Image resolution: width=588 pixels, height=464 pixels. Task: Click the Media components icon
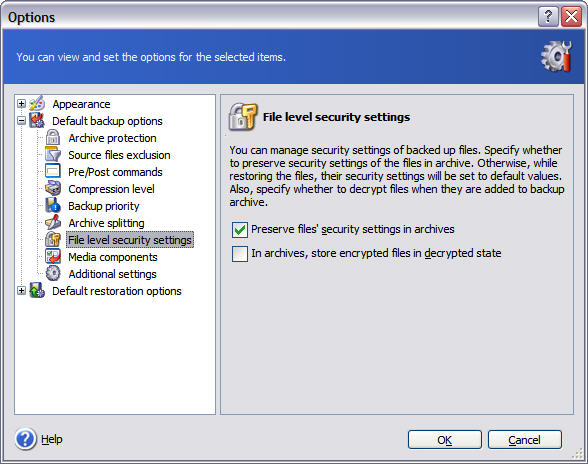point(53,257)
